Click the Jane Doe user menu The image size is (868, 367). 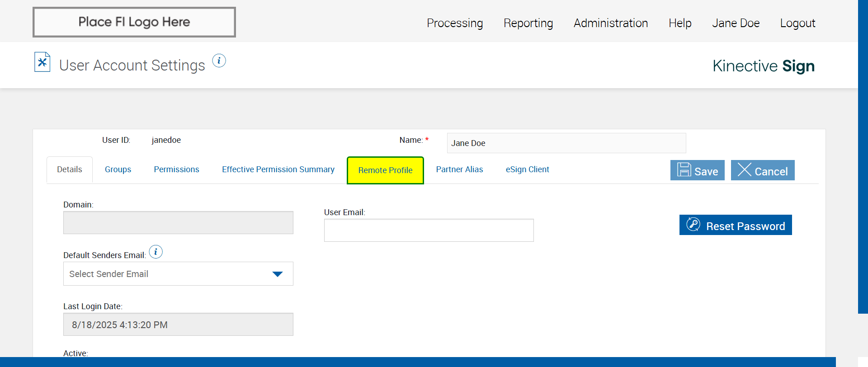(x=736, y=23)
